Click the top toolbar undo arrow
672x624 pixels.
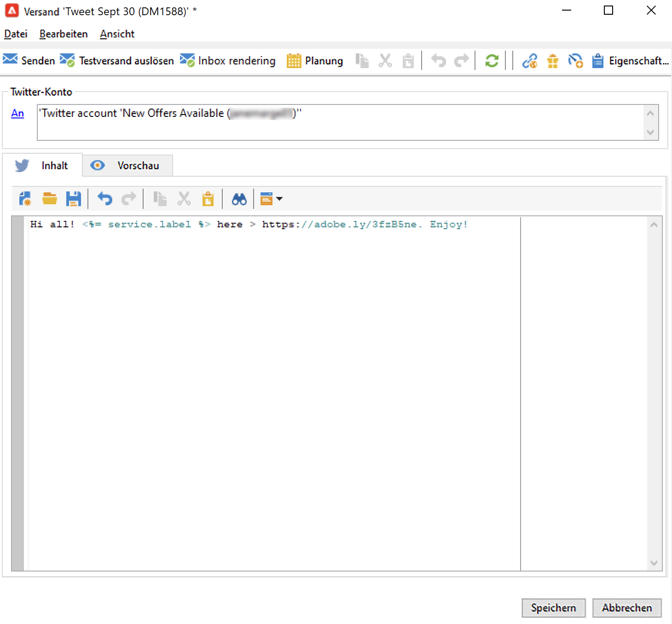point(439,61)
